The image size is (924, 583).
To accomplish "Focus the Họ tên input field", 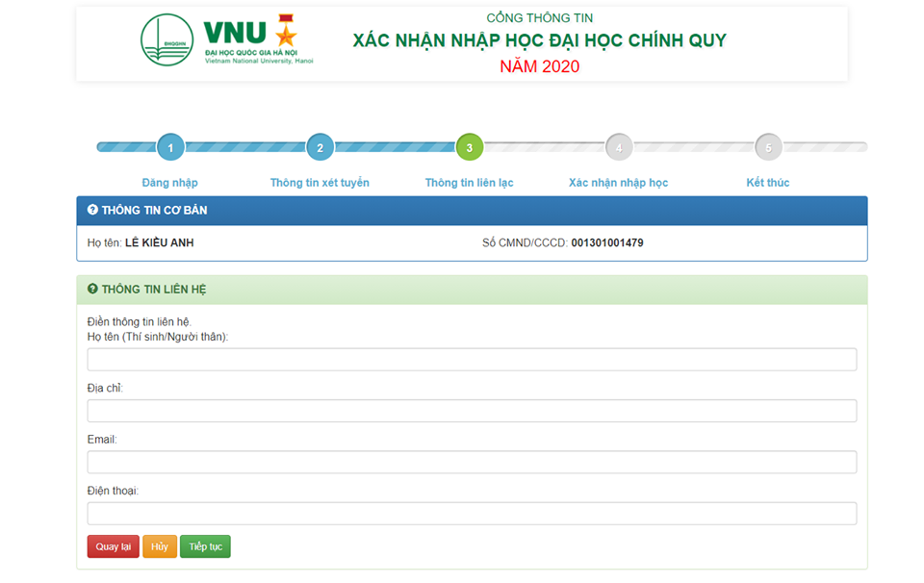I will (472, 360).
